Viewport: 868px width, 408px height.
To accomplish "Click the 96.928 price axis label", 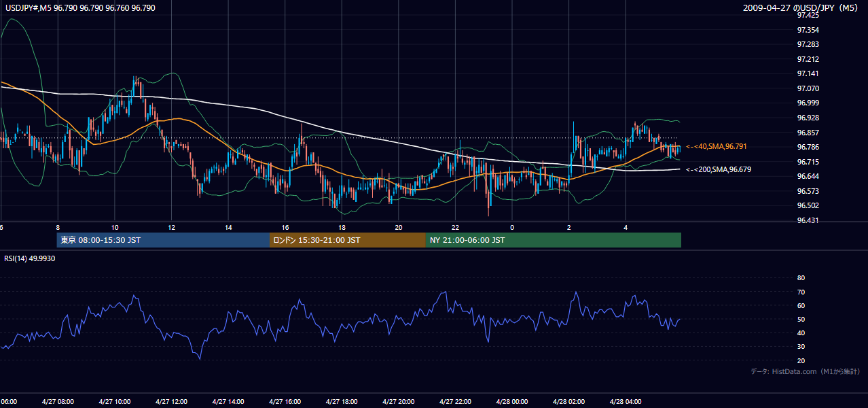I will [809, 118].
